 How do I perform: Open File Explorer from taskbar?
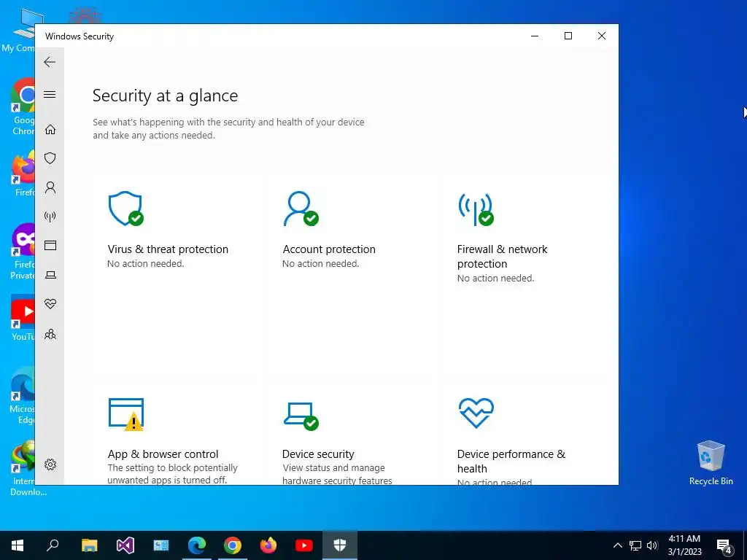coord(89,545)
